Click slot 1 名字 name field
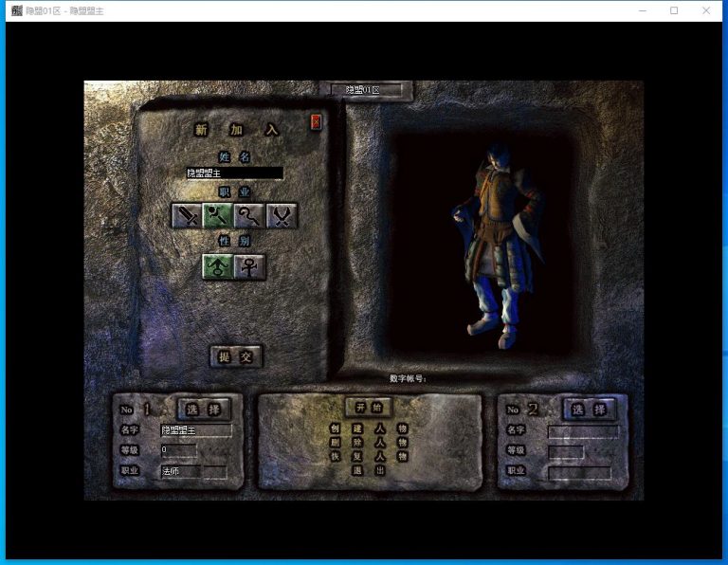 pyautogui.click(x=194, y=430)
